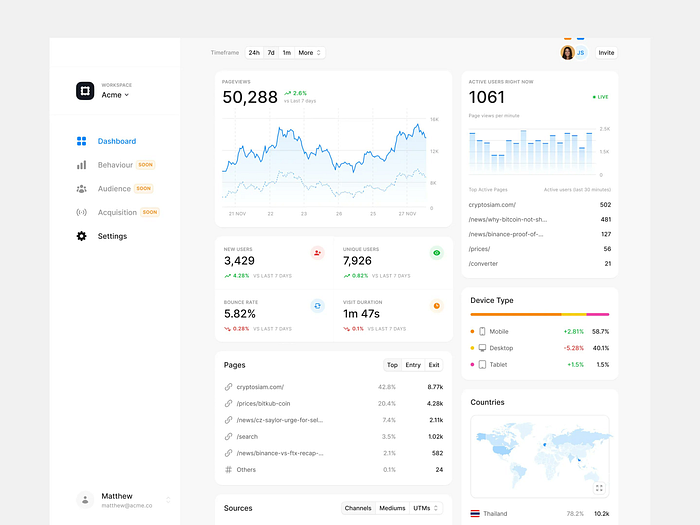700x525 pixels.
Task: Click the yellow Desktop segment of device bar
Action: [x=574, y=314]
